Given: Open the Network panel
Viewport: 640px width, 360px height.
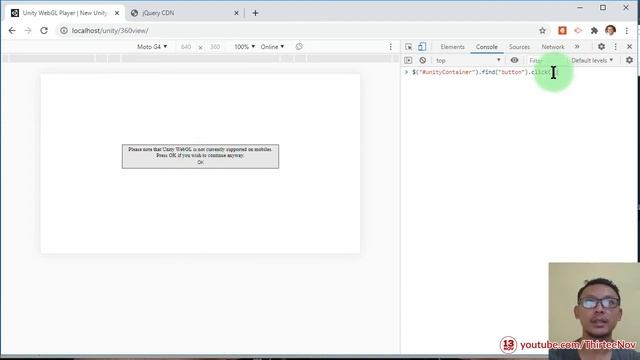Looking at the screenshot, I should pyautogui.click(x=553, y=47).
